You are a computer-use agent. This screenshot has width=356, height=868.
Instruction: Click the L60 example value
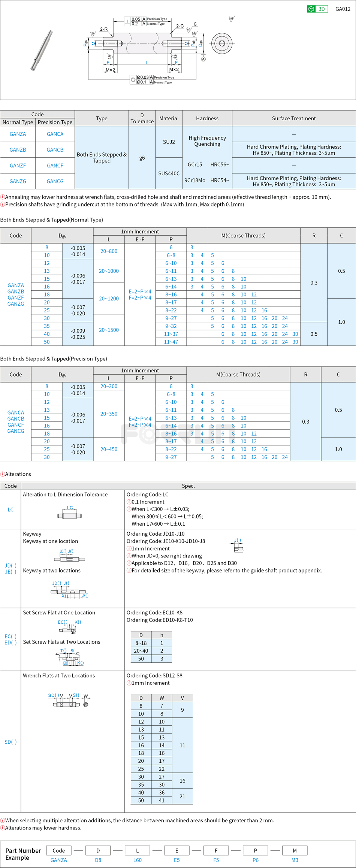[138, 860]
